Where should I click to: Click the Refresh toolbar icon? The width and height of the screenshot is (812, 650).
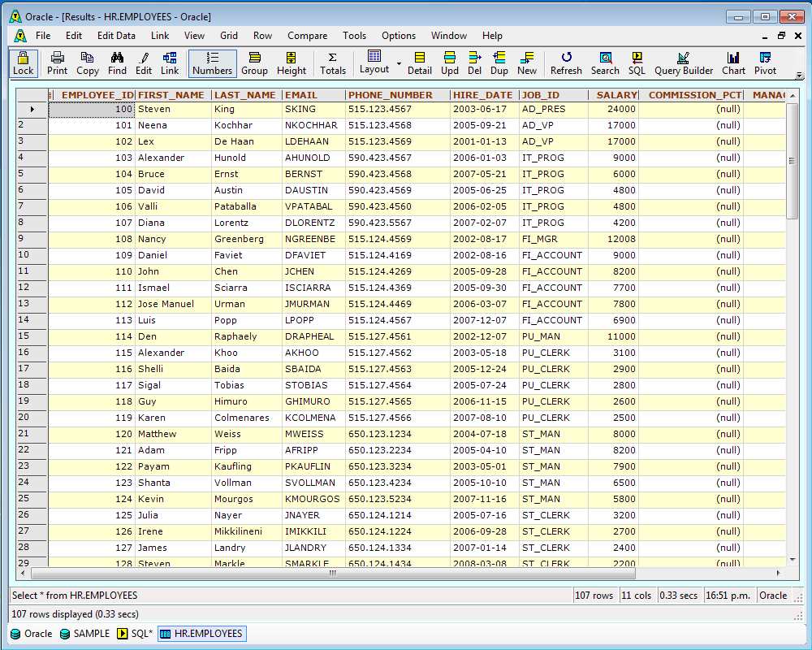coord(566,63)
